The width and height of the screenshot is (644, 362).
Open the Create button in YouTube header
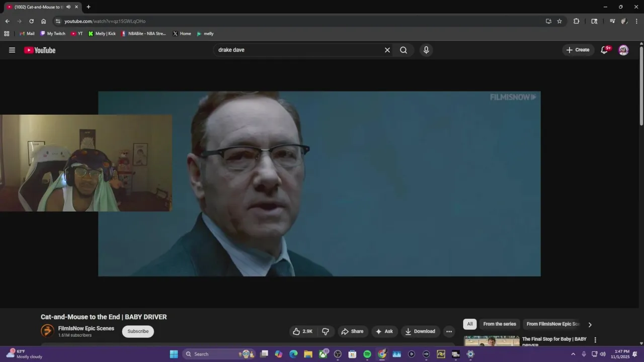(578, 50)
